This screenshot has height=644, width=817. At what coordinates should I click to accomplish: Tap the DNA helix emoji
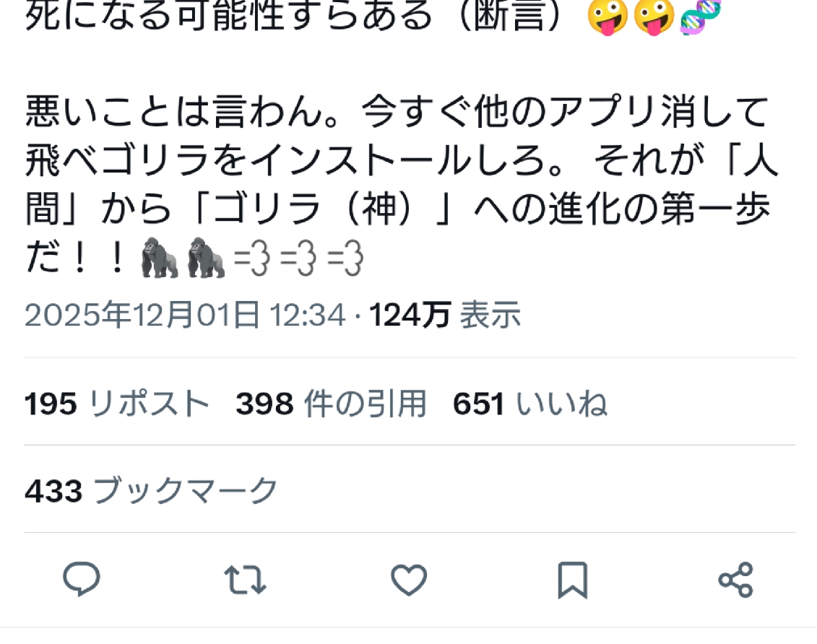(x=701, y=17)
